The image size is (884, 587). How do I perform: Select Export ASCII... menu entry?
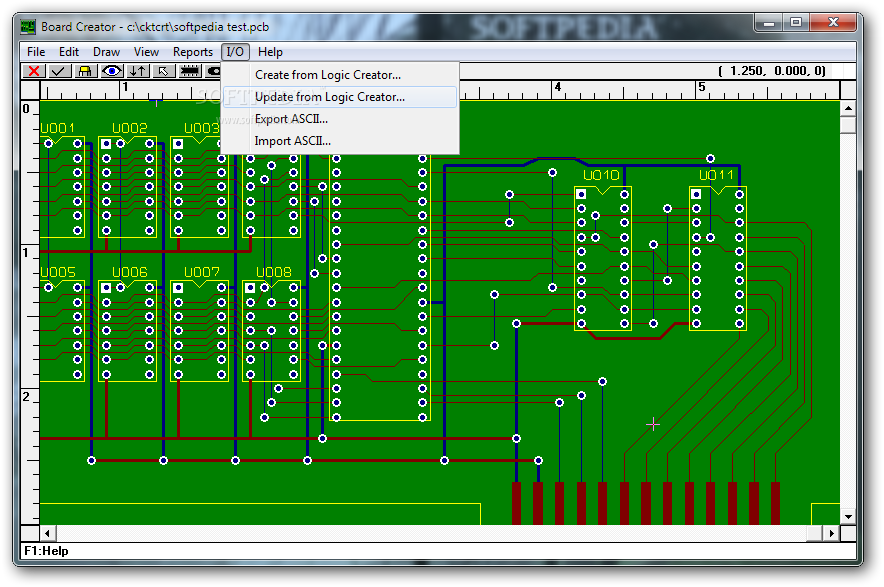340,119
